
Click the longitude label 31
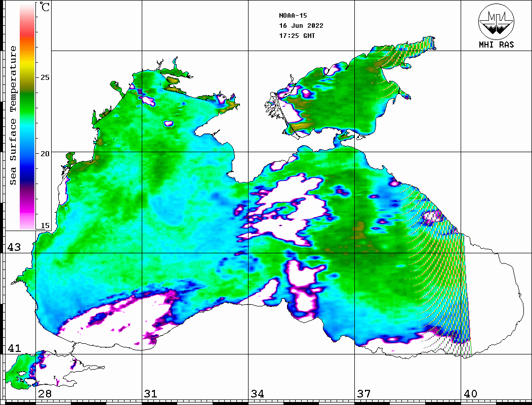pos(151,394)
